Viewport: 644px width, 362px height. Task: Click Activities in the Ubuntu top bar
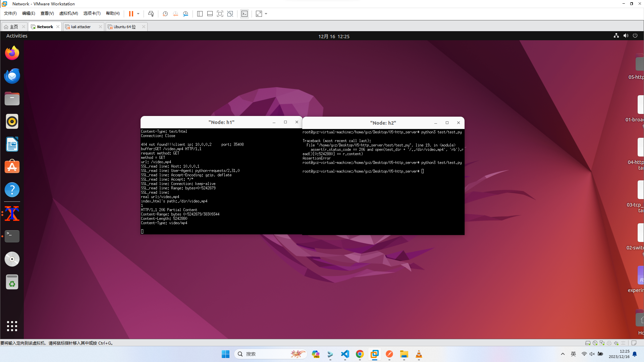[17, 36]
